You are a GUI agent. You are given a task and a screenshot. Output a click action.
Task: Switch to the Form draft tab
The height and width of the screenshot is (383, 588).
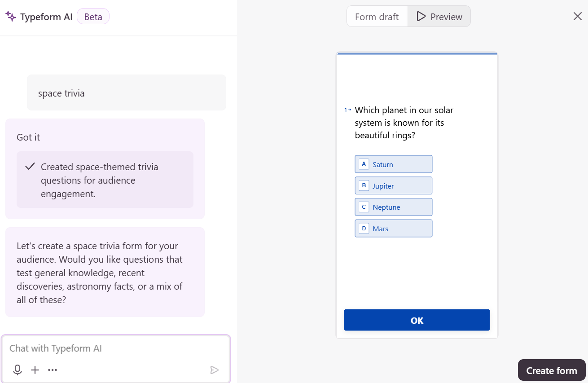click(x=377, y=17)
